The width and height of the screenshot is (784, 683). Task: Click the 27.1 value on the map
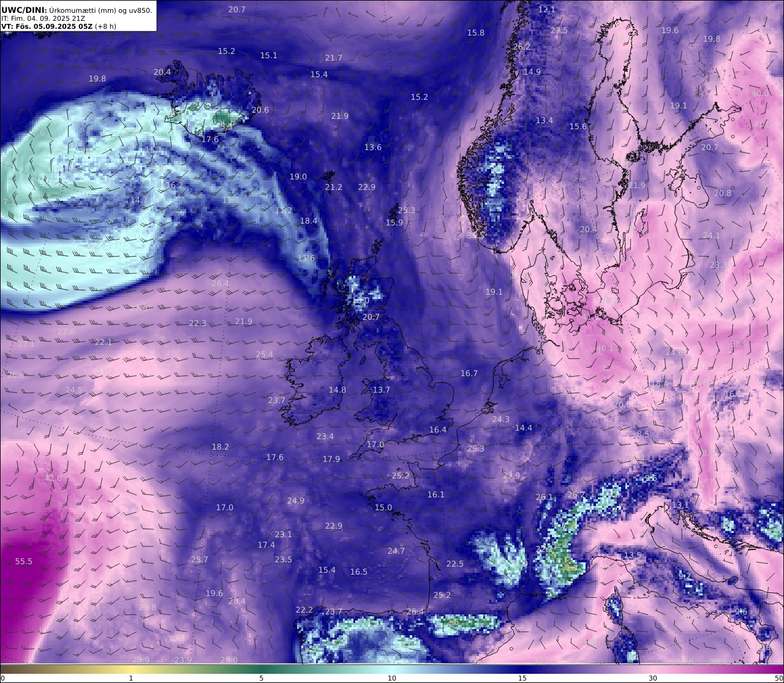[x=26, y=344]
